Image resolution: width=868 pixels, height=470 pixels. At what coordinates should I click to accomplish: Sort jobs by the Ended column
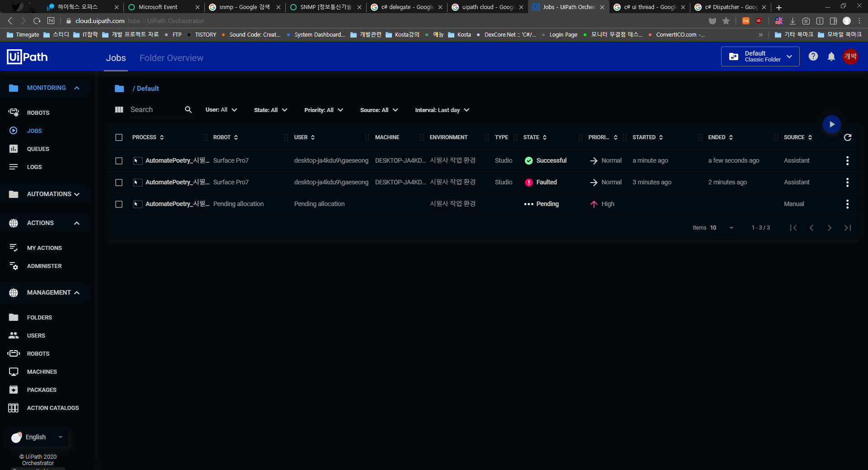click(x=721, y=137)
